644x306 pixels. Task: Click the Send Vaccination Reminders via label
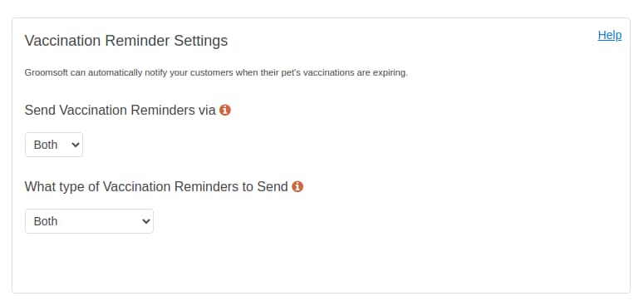click(x=120, y=110)
